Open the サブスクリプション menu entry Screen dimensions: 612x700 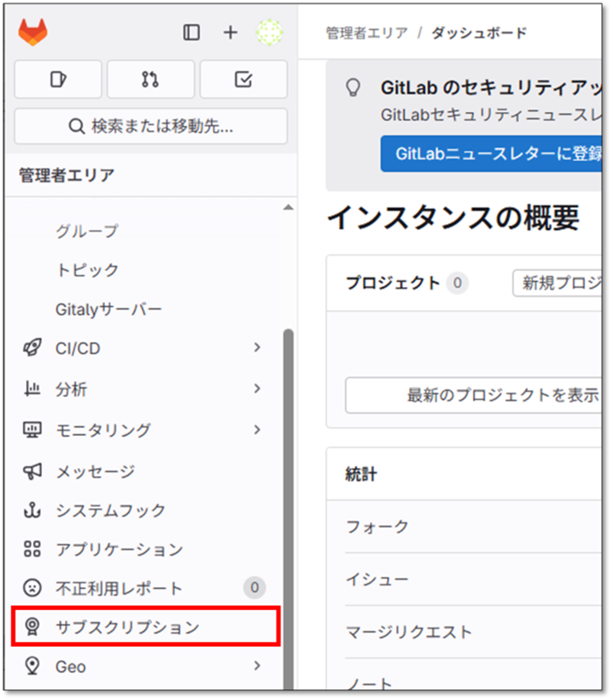click(x=146, y=626)
